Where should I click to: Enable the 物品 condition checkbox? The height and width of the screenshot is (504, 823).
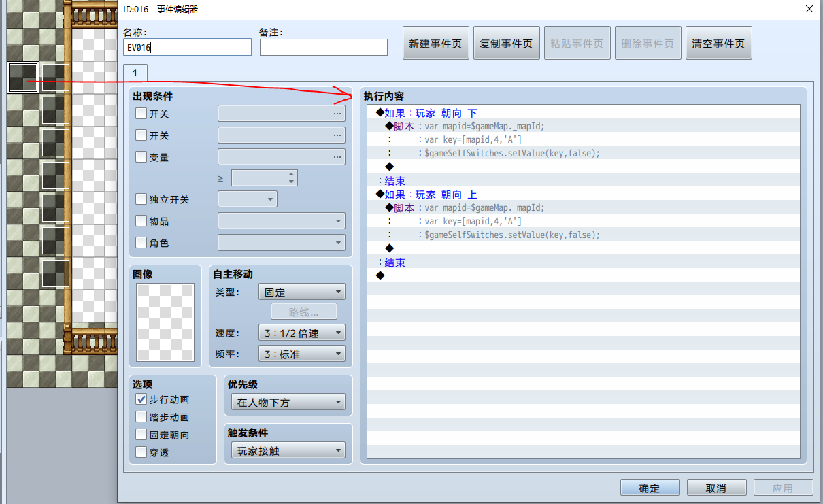(x=141, y=221)
